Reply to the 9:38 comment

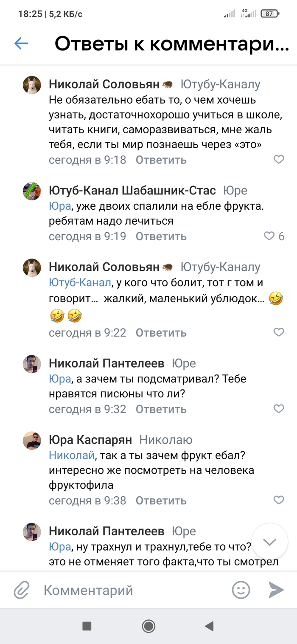coord(161,501)
